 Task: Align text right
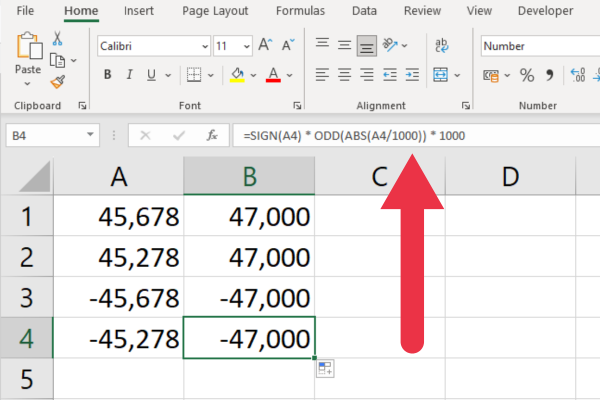(x=367, y=75)
